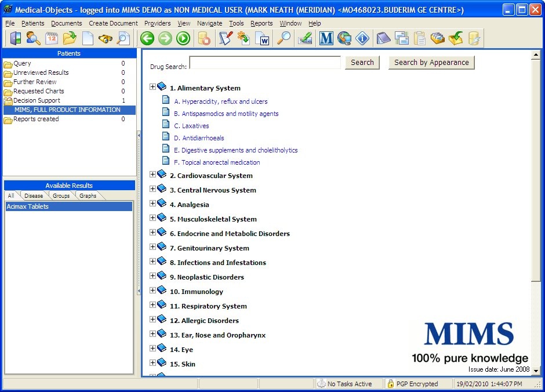Click the green play circle icon
The width and height of the screenshot is (545, 392).
click(x=183, y=38)
